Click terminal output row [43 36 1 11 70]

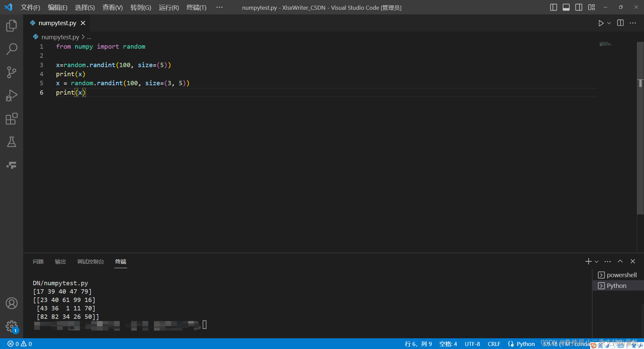66,308
